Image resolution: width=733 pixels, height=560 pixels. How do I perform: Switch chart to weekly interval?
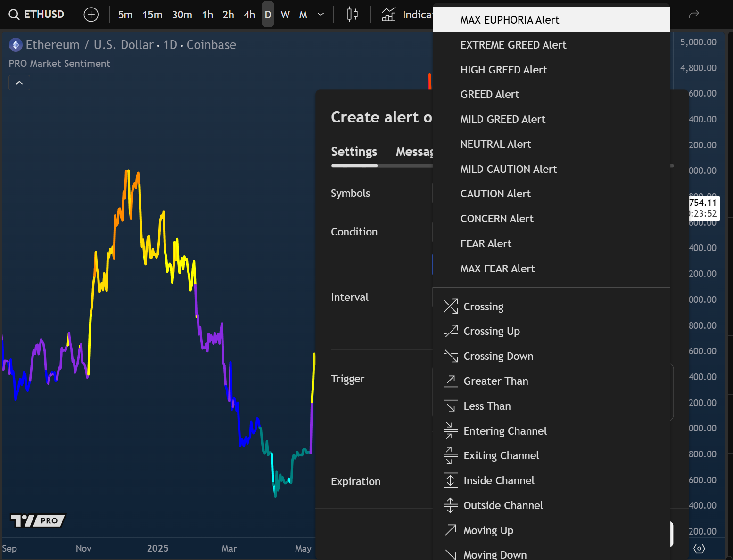pos(285,15)
